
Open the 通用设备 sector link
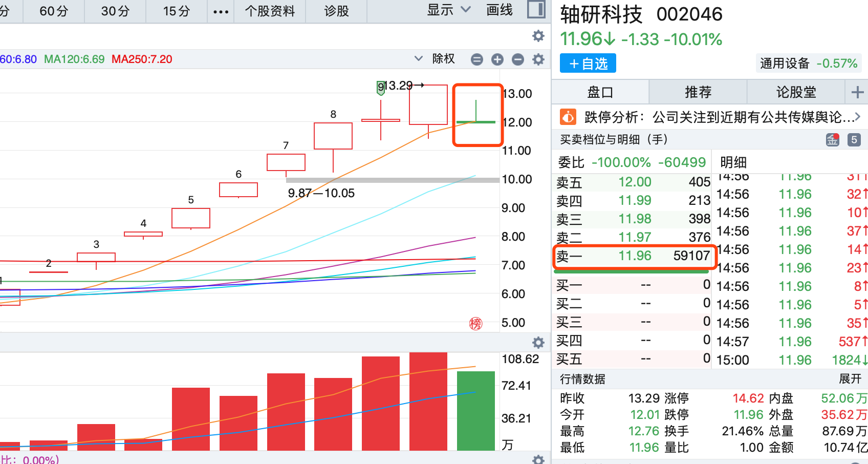(809, 64)
